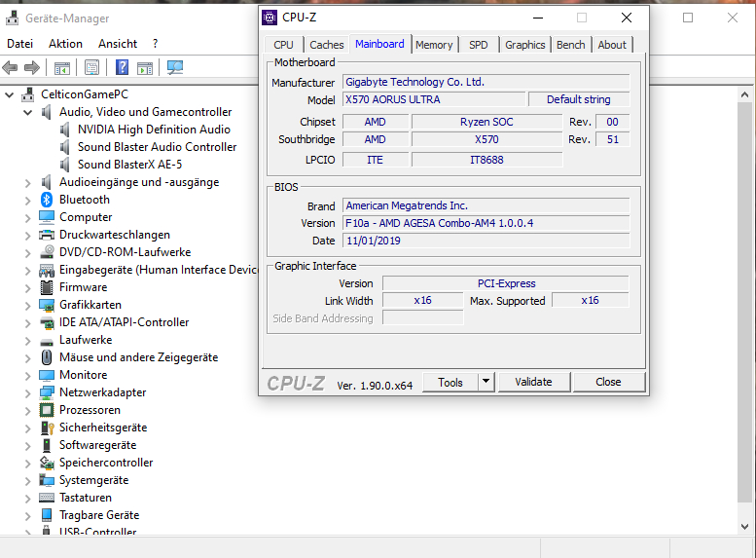Click the Monitore screen icon
This screenshot has height=558, width=756.
(x=47, y=375)
